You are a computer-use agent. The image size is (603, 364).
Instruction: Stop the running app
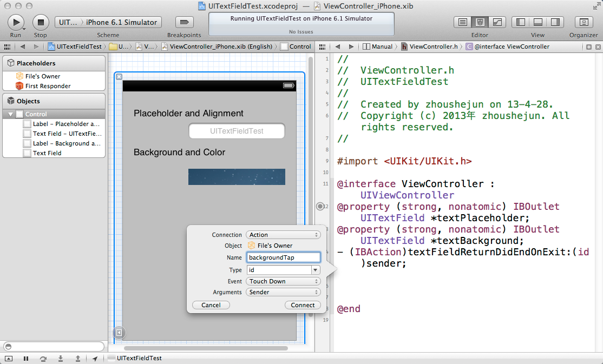(x=41, y=22)
